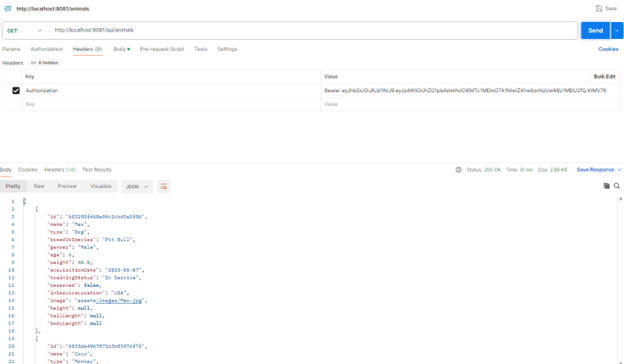Click the empty Key placeholder cell
Viewport: 624px width, 364px height.
(x=171, y=104)
